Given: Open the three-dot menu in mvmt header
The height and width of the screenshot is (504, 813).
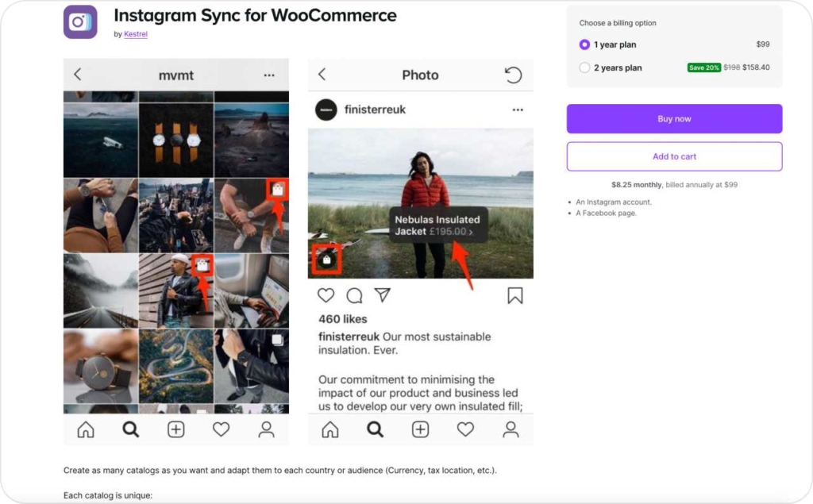Looking at the screenshot, I should [269, 75].
